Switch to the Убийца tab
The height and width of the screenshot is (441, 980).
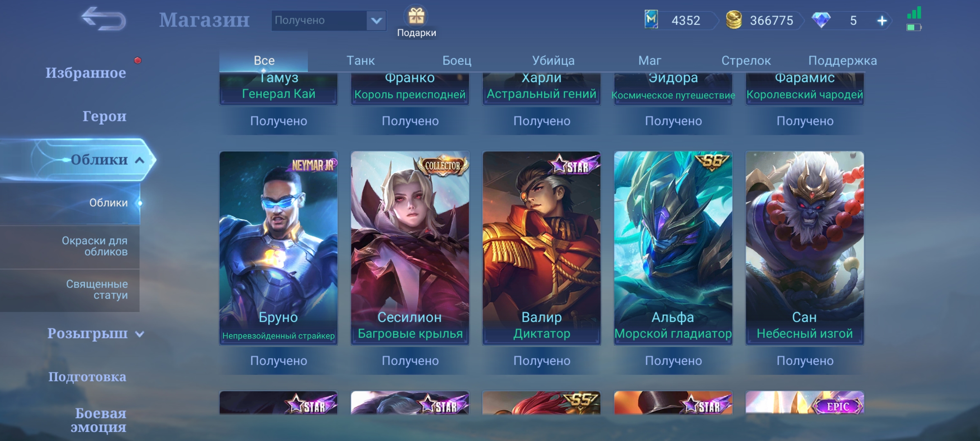(x=553, y=60)
